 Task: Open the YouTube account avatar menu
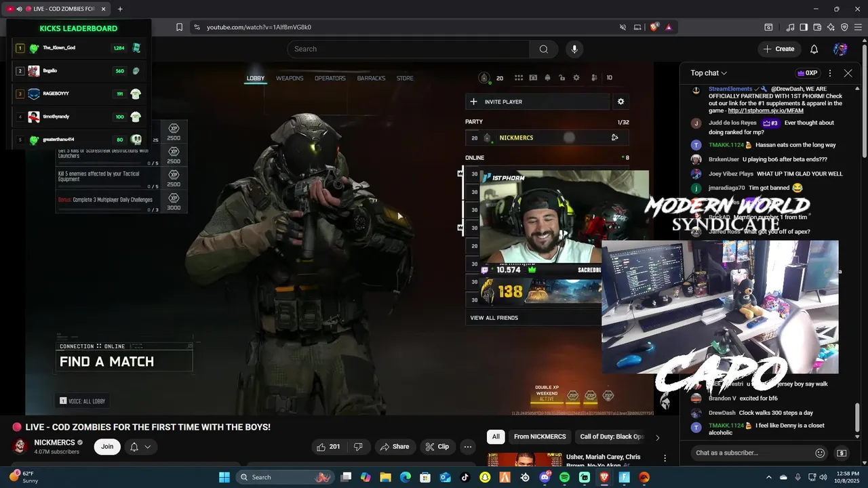[840, 49]
